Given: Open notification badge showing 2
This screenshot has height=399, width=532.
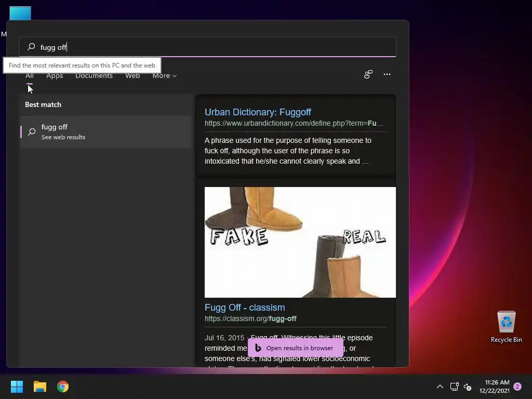Looking at the screenshot, I should (x=517, y=387).
